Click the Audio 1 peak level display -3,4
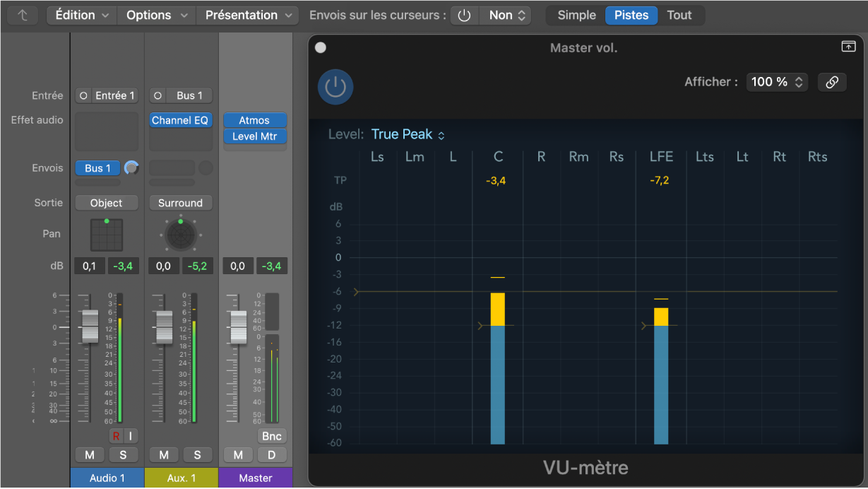 [123, 266]
